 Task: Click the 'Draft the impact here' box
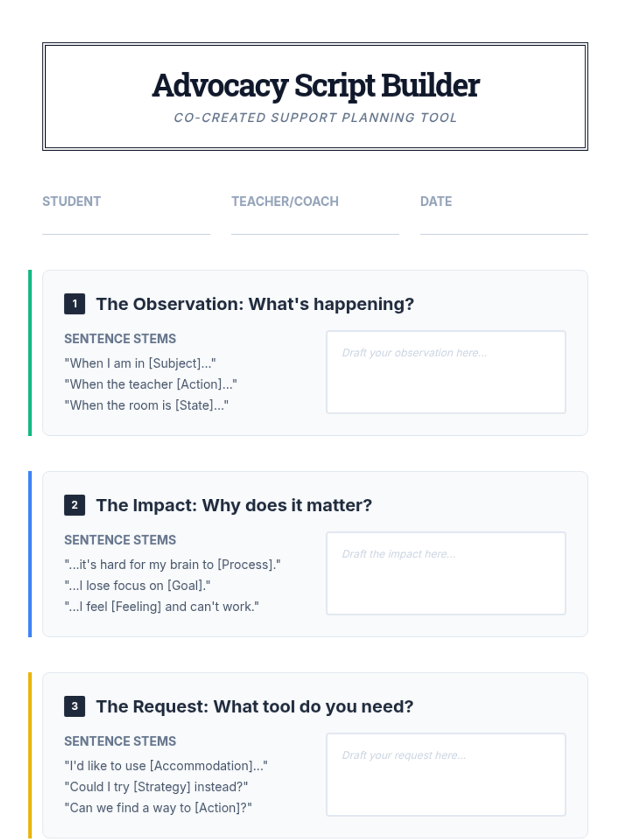pos(446,573)
